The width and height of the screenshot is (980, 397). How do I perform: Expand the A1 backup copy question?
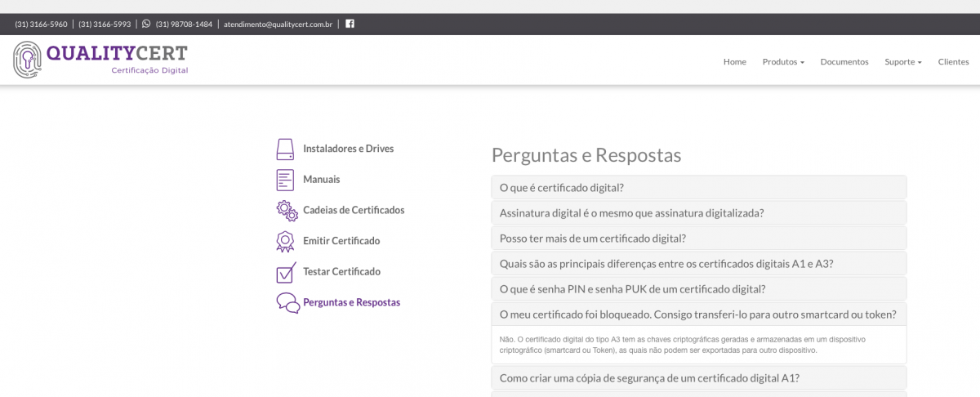coord(699,378)
